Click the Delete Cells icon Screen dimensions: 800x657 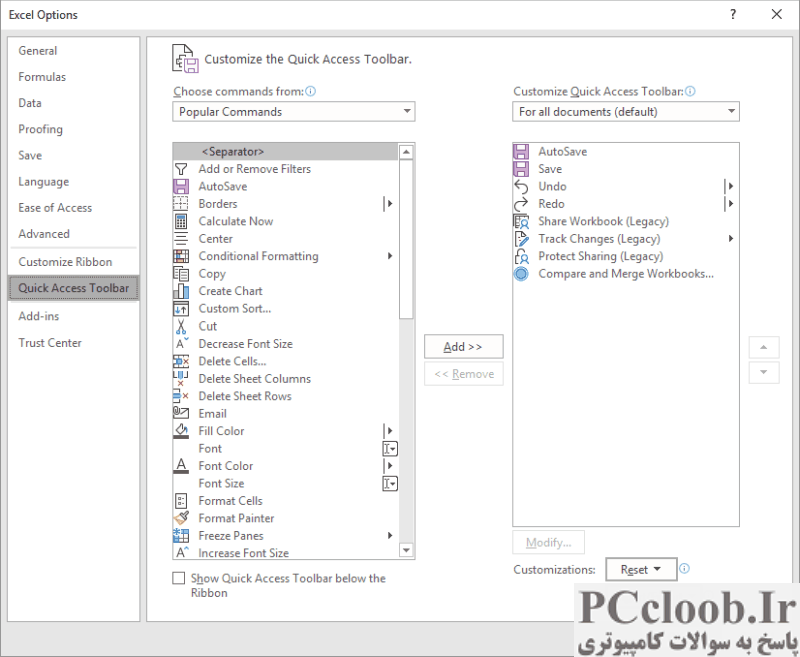181,361
